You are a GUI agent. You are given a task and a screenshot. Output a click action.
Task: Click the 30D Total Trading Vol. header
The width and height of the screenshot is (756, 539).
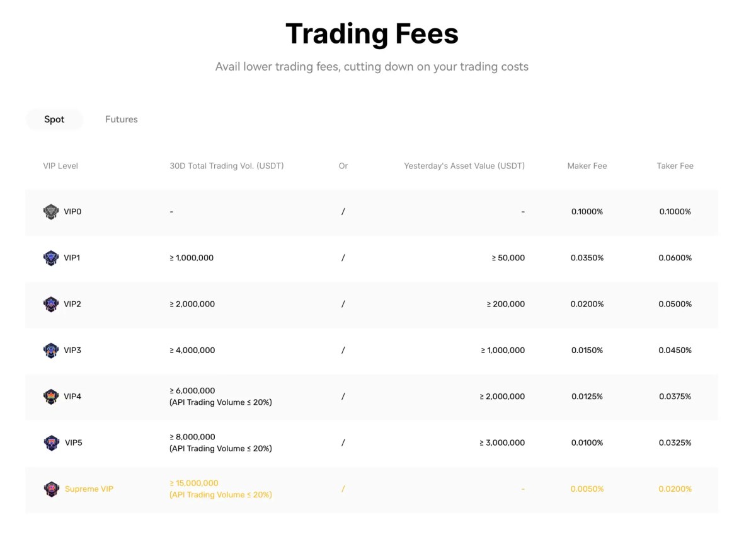(x=227, y=166)
